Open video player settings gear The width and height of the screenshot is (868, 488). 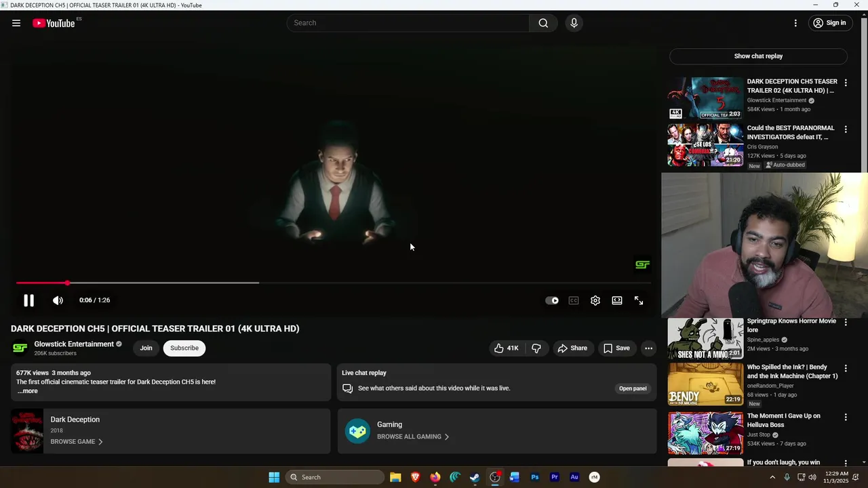(595, 300)
